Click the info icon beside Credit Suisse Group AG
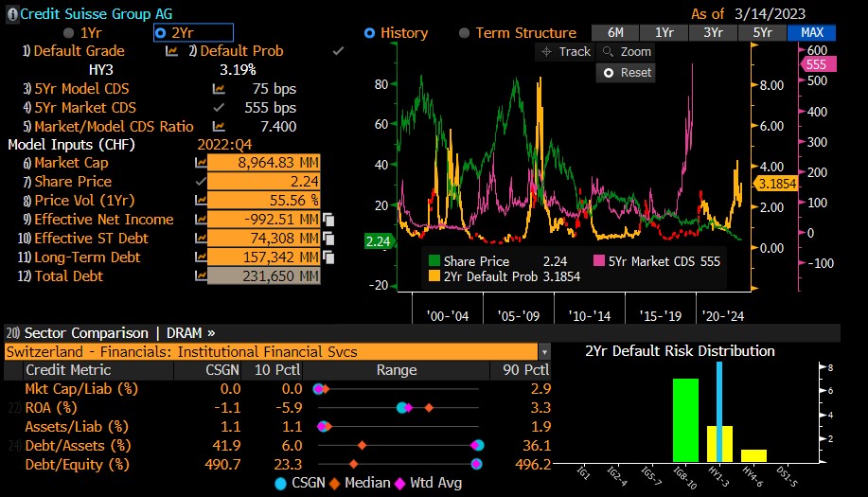 point(12,14)
